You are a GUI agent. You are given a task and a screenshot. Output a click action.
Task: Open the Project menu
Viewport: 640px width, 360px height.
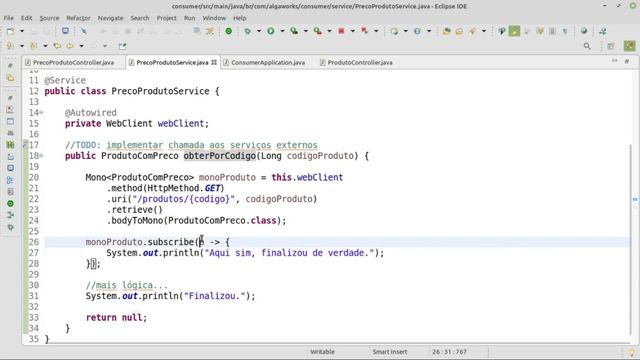point(167,18)
